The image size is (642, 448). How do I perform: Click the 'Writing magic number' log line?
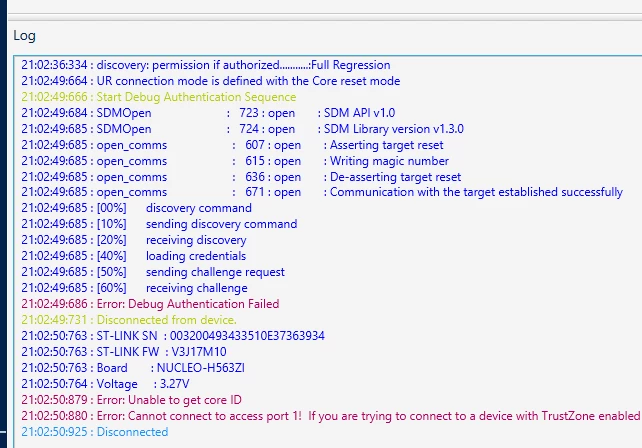pyautogui.click(x=235, y=161)
